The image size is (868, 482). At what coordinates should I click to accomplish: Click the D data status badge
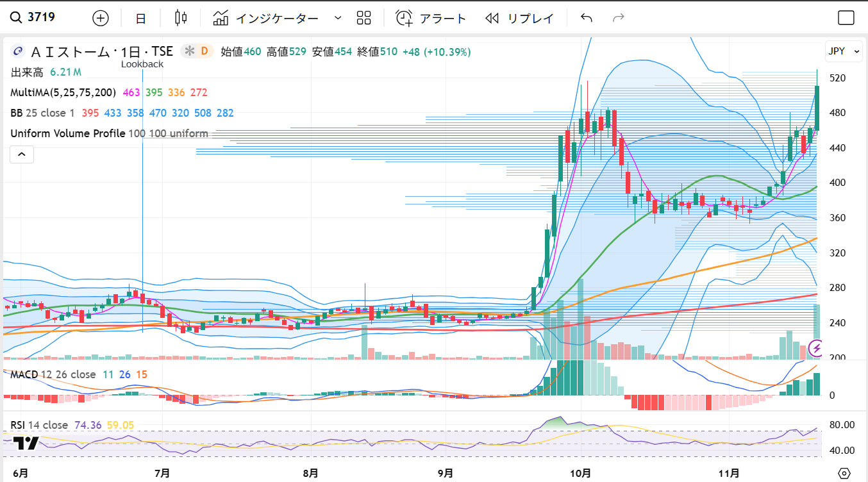204,51
